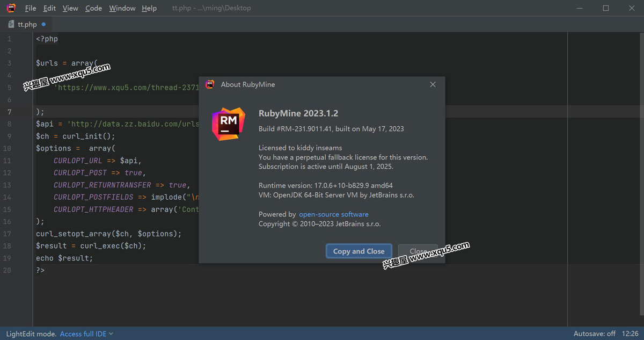644x340 pixels.
Task: Open the File menu
Action: tap(31, 8)
